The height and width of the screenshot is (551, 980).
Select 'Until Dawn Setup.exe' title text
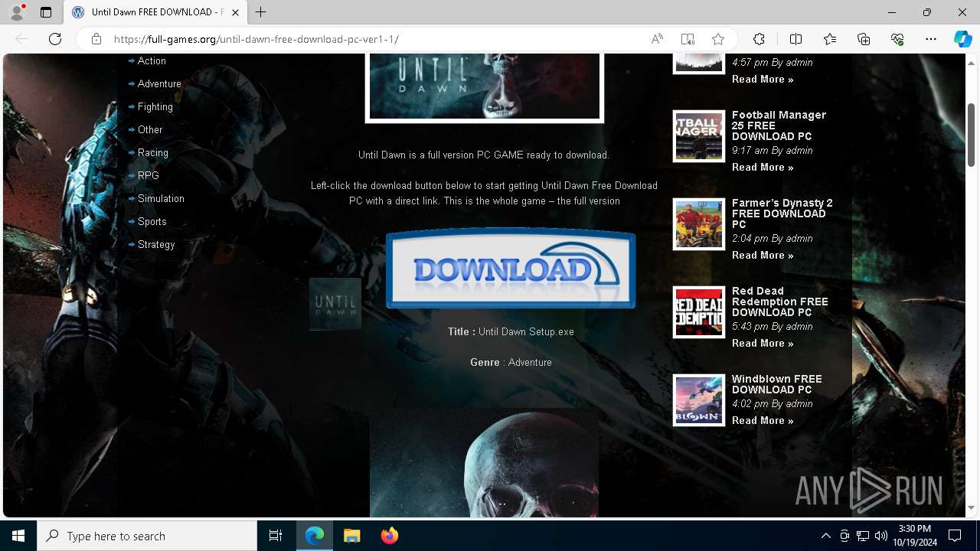click(526, 332)
